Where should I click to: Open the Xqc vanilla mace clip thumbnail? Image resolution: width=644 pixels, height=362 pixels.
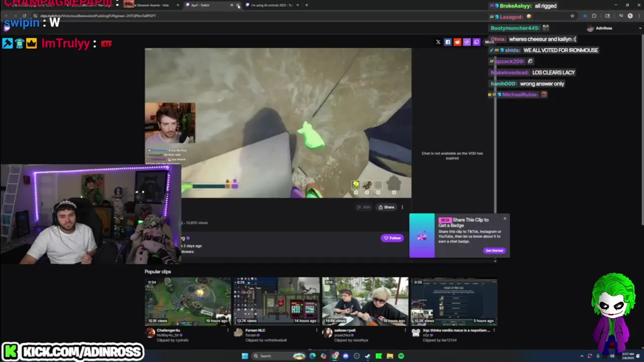pyautogui.click(x=454, y=302)
